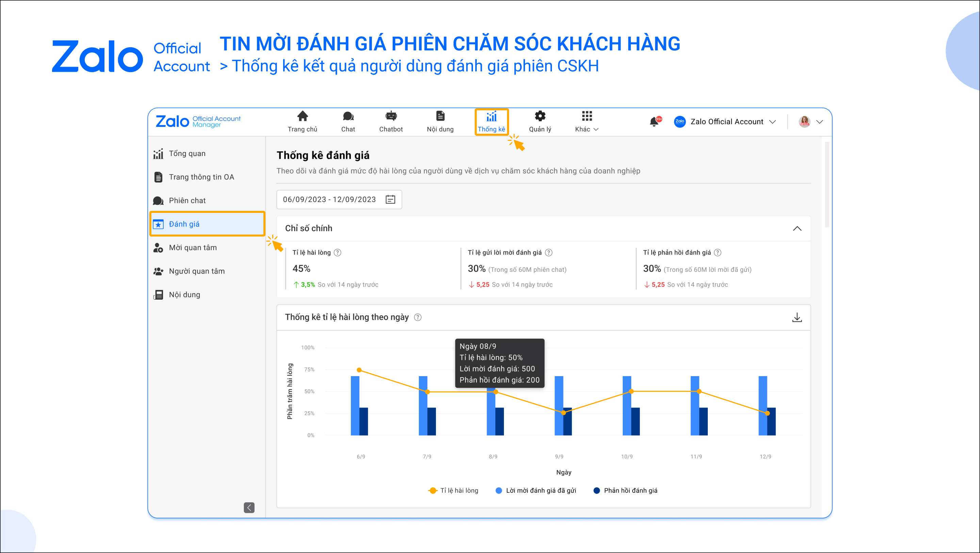Click help icon next to Tỉ lệ gửi lời mời đánh giá
This screenshot has height=553, width=980.
tap(549, 253)
